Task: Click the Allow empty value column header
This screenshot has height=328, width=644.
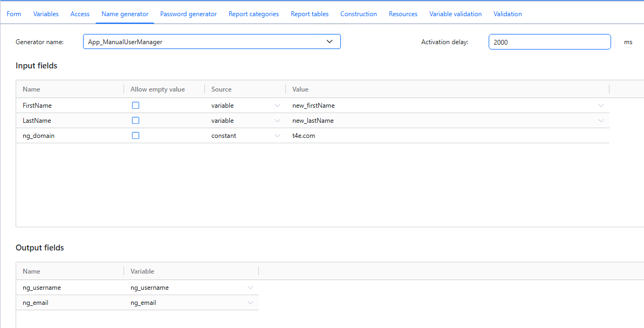Action: tap(157, 89)
